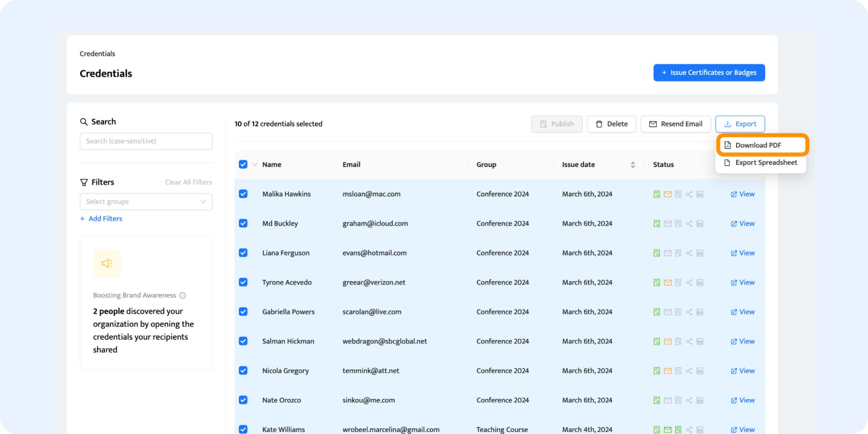Open the Select groups dropdown

click(146, 202)
